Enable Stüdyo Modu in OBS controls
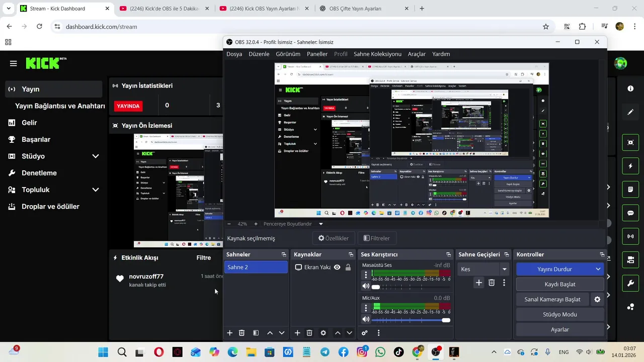Screen dimensions: 644x362 560,314
